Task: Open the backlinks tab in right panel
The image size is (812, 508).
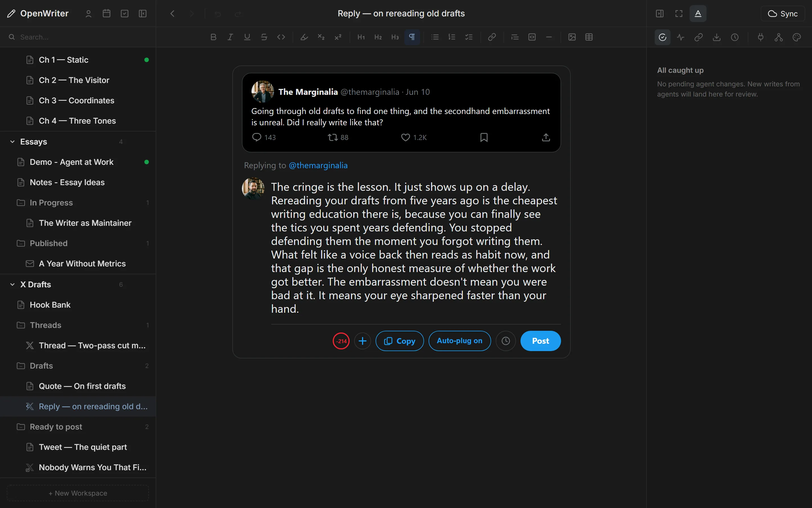Action: click(699, 37)
